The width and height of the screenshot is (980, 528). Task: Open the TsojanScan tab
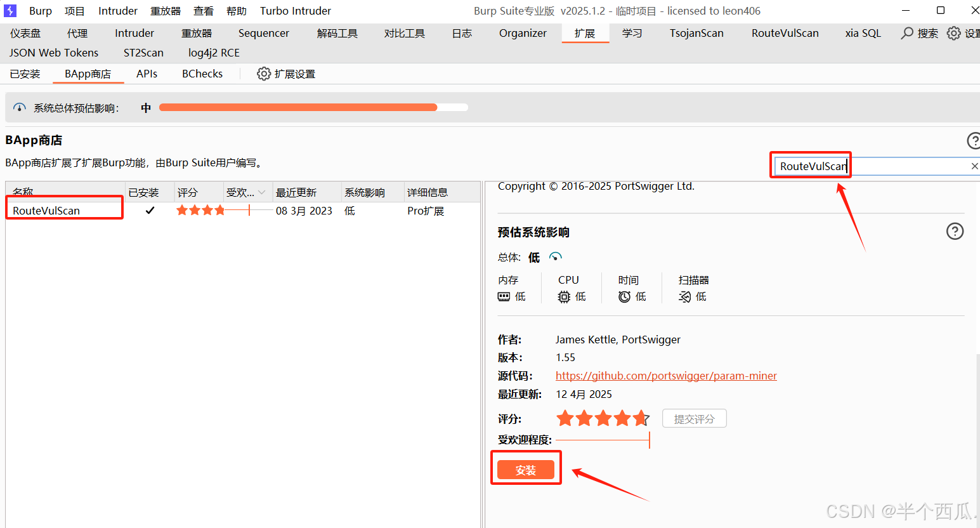point(696,33)
